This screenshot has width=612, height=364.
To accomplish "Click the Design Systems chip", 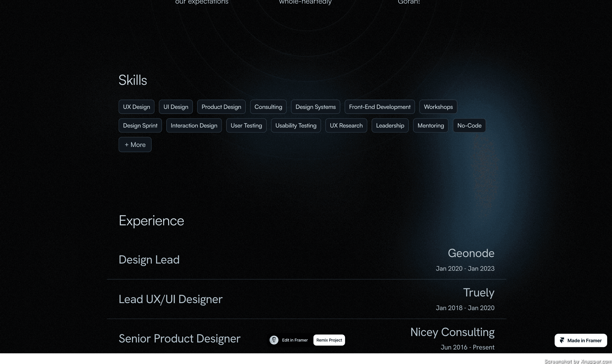I will [315, 107].
